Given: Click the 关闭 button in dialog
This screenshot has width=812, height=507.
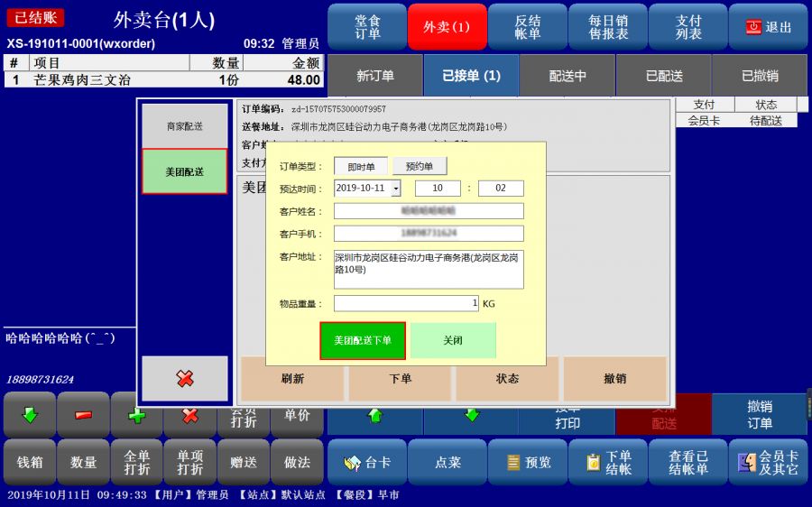Looking at the screenshot, I should pos(453,340).
